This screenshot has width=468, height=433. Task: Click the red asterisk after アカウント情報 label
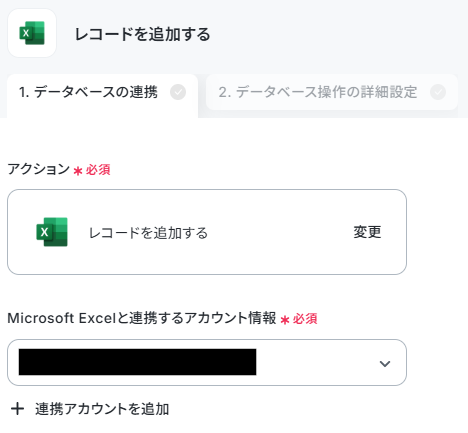point(285,320)
